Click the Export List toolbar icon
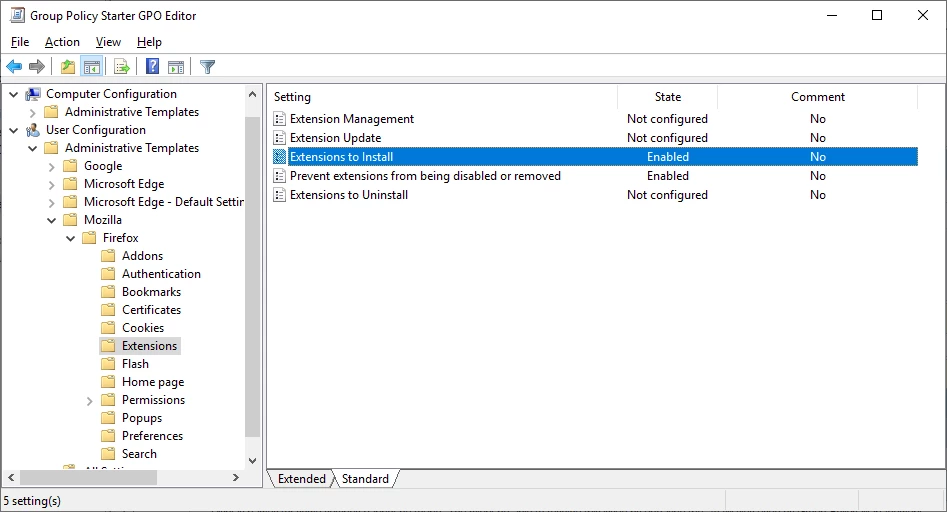Image resolution: width=947 pixels, height=512 pixels. pyautogui.click(x=121, y=66)
